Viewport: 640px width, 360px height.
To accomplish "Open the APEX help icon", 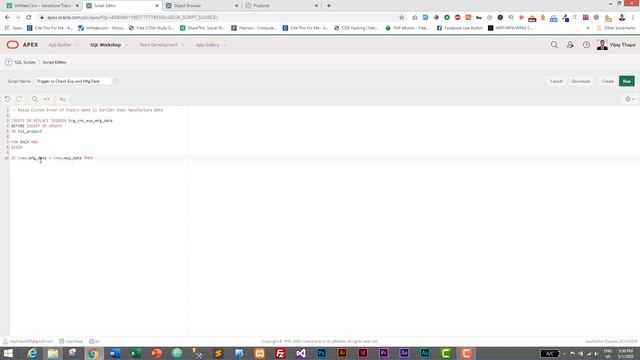I will coord(586,45).
